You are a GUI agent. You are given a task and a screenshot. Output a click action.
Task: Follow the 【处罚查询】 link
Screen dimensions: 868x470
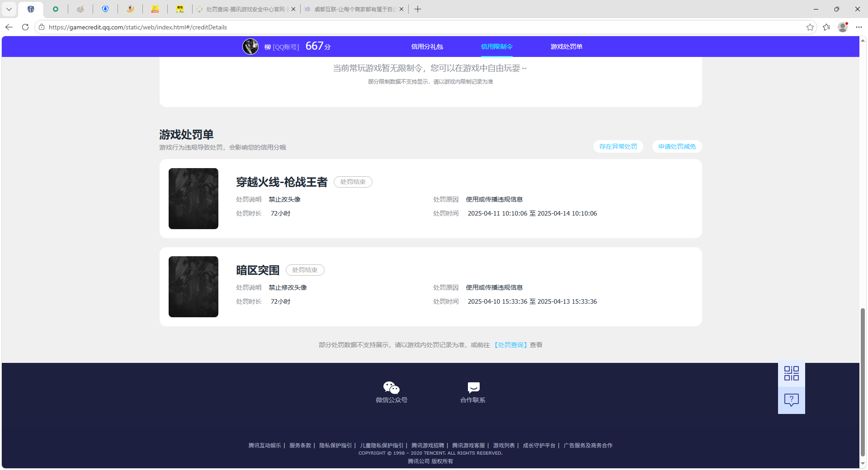510,345
